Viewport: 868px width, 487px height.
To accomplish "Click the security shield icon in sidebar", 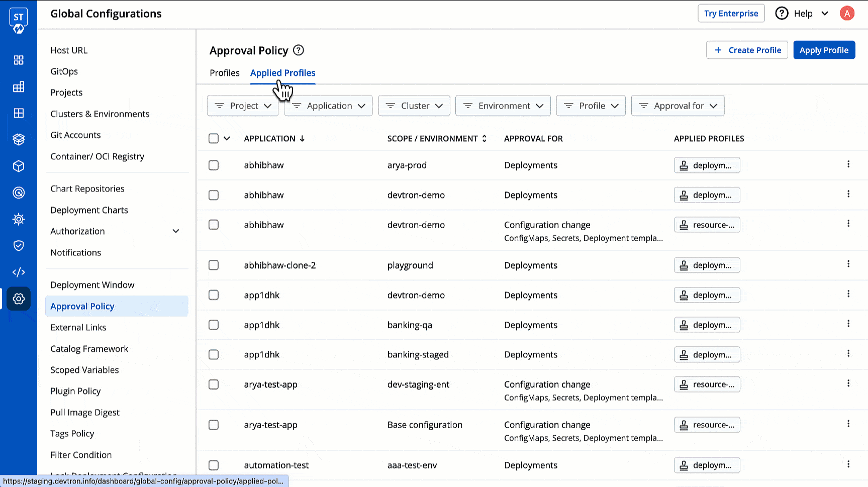I will [x=19, y=246].
